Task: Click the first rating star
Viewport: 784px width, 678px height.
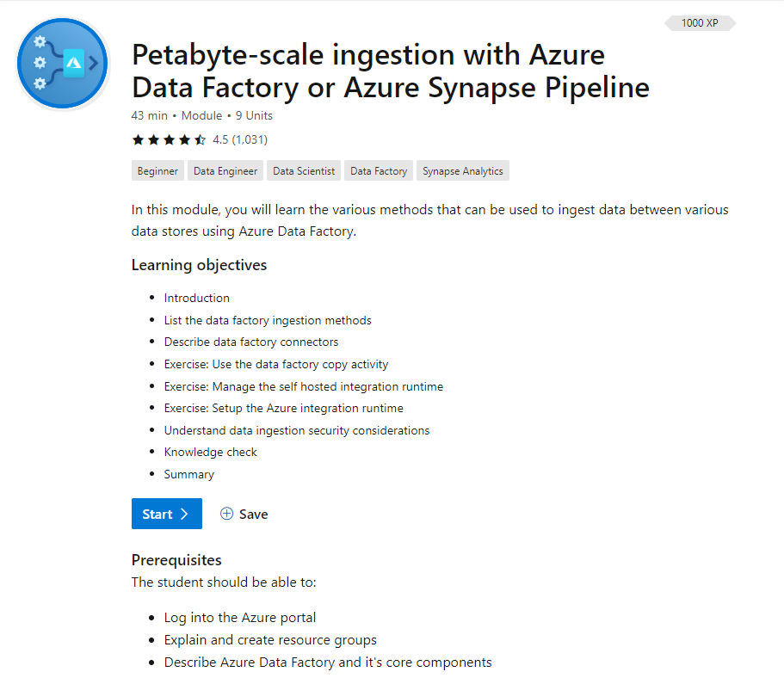Action: point(138,139)
